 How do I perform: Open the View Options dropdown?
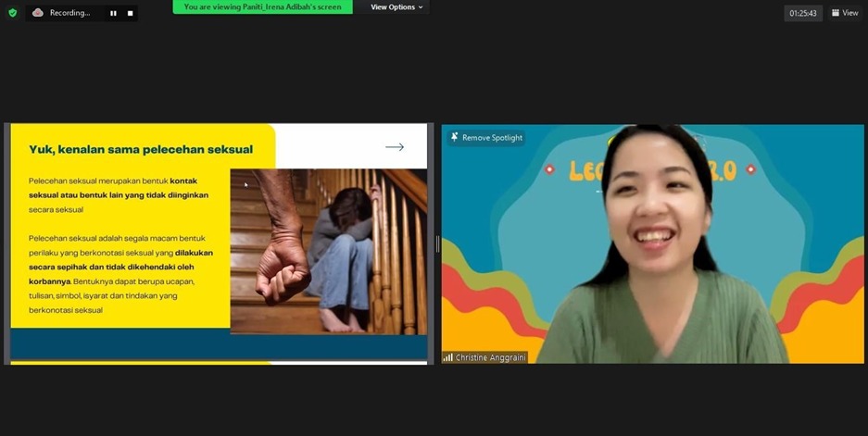(x=396, y=7)
